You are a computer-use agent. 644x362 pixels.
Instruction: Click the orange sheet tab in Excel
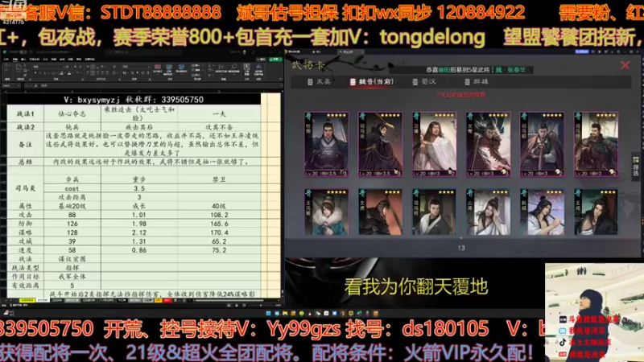point(158,300)
